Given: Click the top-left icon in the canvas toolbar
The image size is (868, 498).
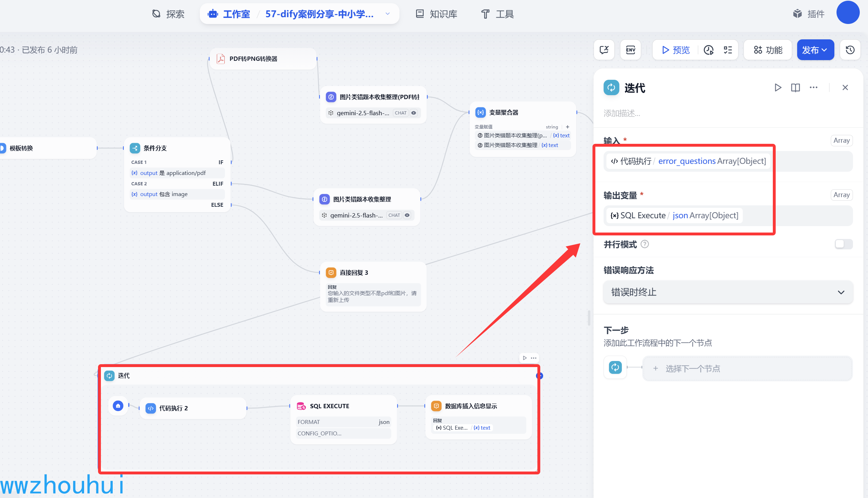Looking at the screenshot, I should point(604,50).
